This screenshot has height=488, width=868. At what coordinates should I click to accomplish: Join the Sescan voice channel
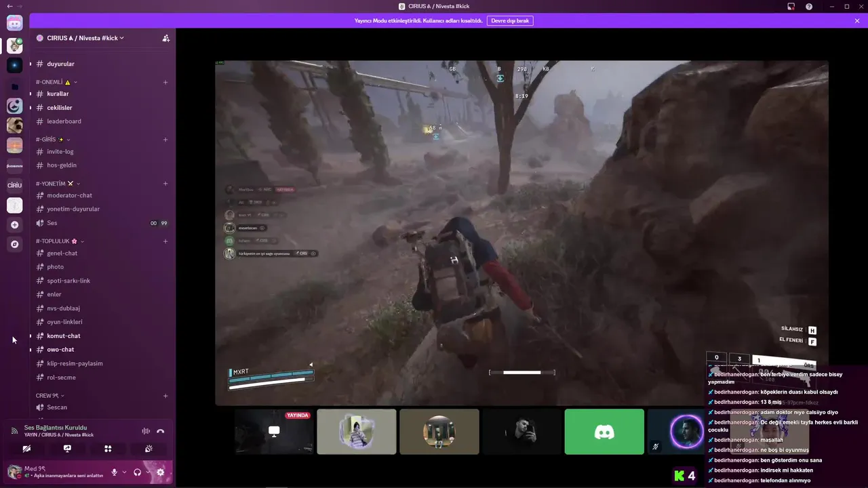pos(102,407)
